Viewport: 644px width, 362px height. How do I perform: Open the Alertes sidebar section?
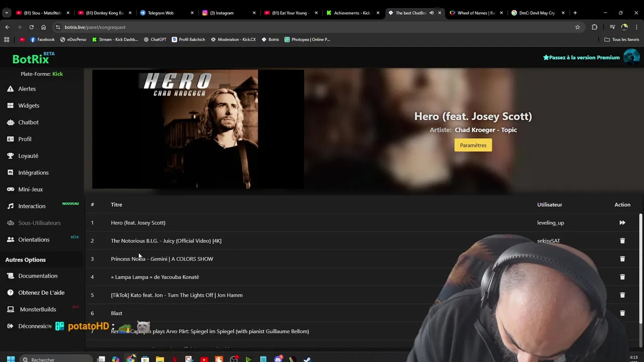[x=27, y=88]
